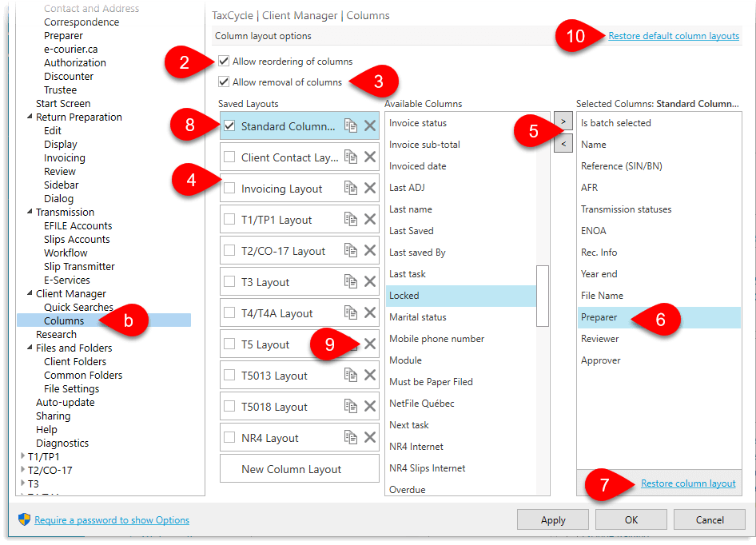Screen dimensions: 756x545
Task: Check the Client Contact layout checkbox
Action: tap(229, 157)
